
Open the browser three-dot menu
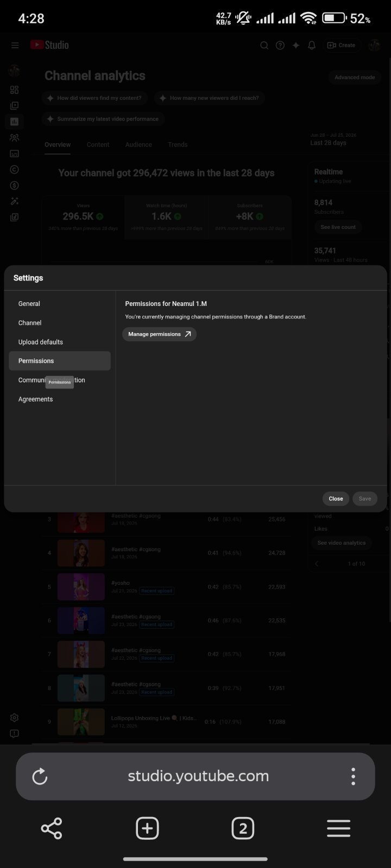[x=353, y=776]
